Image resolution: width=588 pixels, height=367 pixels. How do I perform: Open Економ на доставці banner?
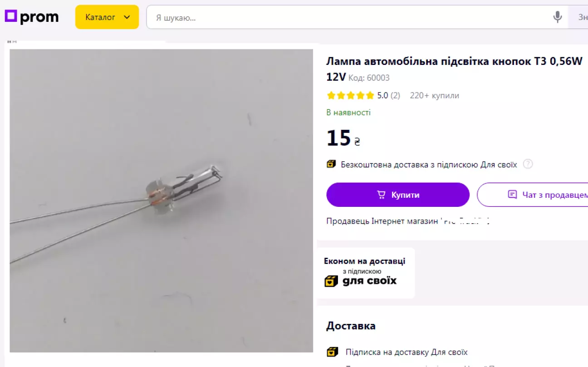pyautogui.click(x=365, y=273)
